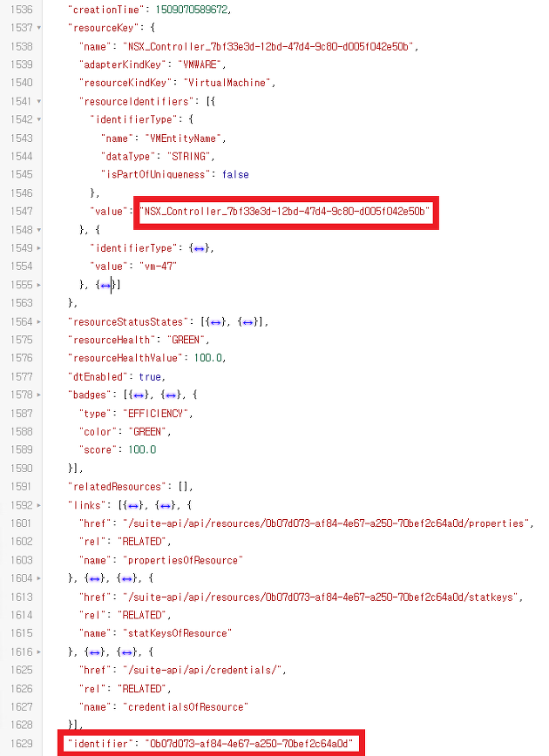
Task: Click the "RELATED" rel value on line 1614
Action: 142,616
